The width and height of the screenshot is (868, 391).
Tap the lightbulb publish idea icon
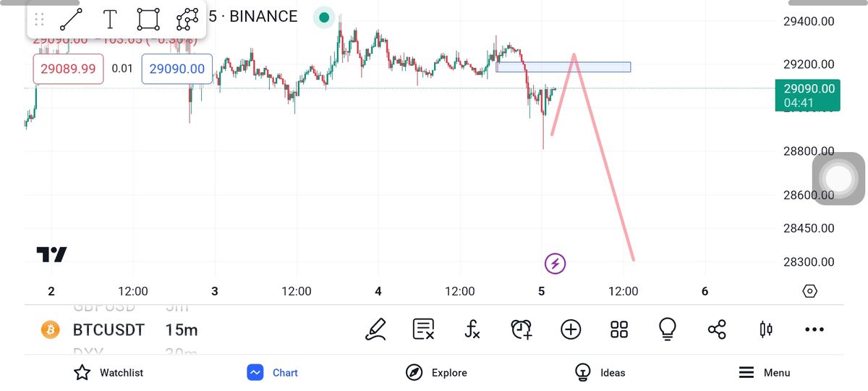coord(667,329)
